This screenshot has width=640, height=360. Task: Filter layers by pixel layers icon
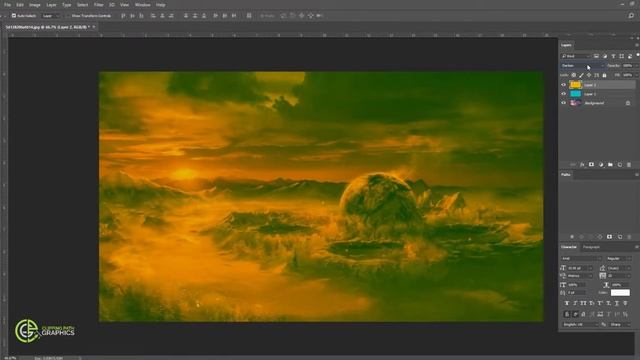pos(596,56)
